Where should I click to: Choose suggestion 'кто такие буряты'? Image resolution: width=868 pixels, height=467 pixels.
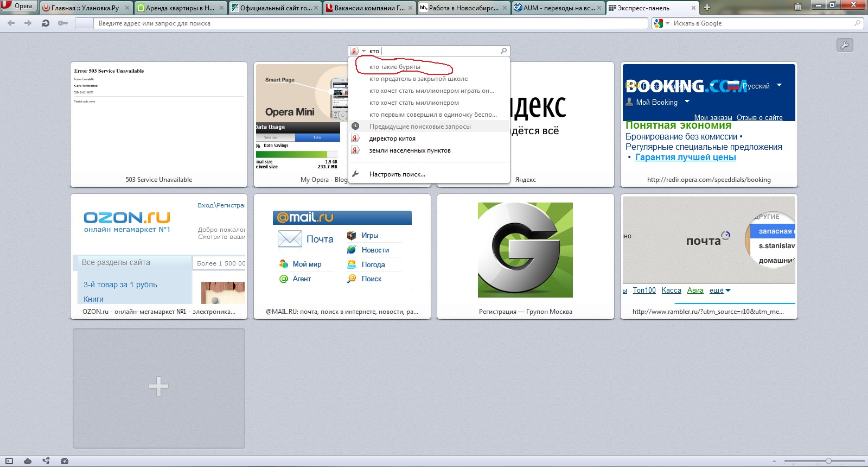(x=395, y=67)
